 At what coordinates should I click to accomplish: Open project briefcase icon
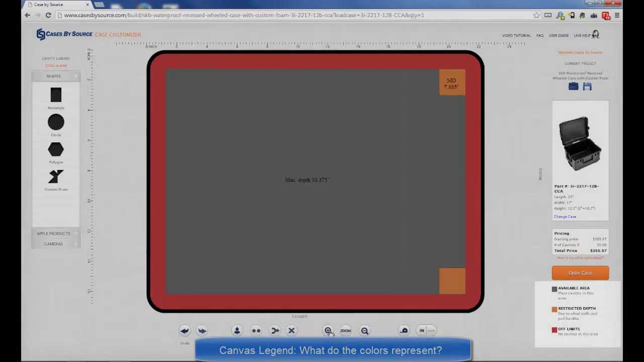click(573, 86)
